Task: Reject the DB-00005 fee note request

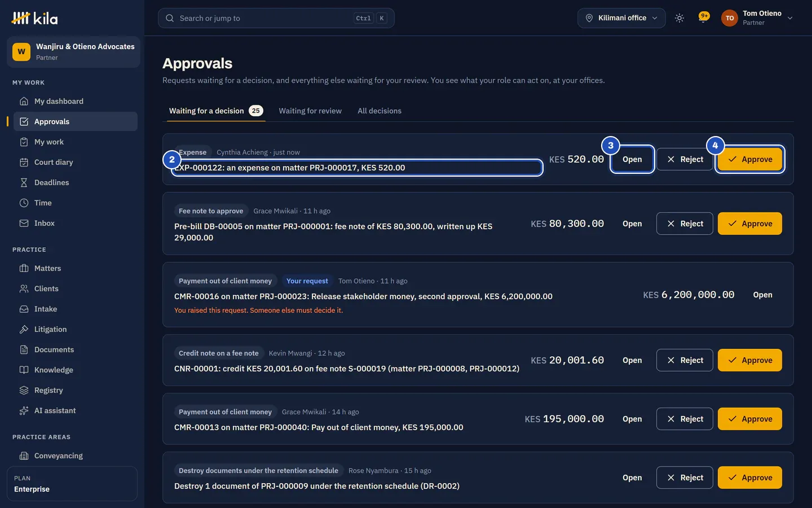Action: click(685, 224)
